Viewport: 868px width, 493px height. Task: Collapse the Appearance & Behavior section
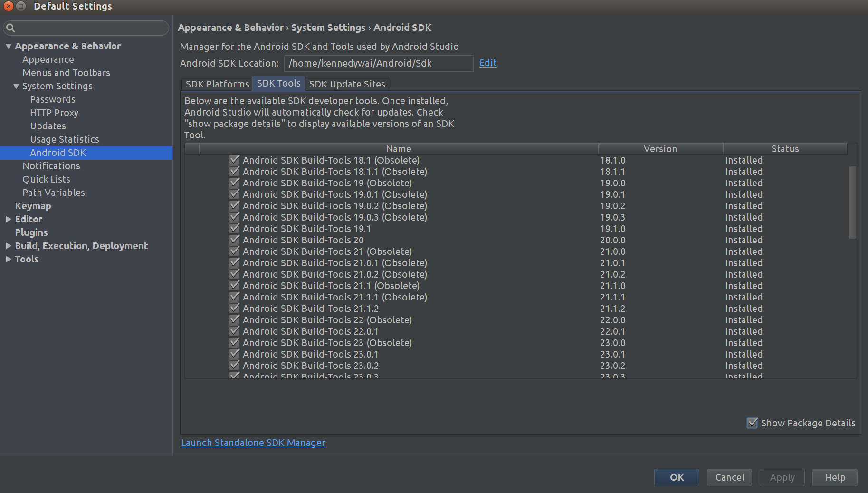point(9,46)
